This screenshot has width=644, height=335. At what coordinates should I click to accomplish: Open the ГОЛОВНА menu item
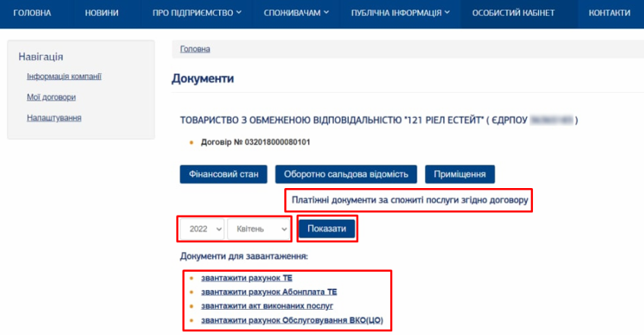pos(31,13)
